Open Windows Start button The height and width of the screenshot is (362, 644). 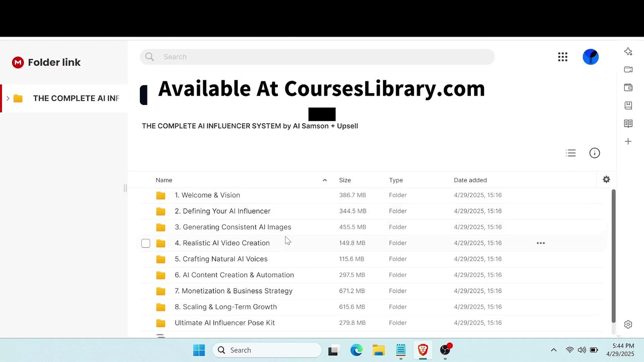(199, 350)
